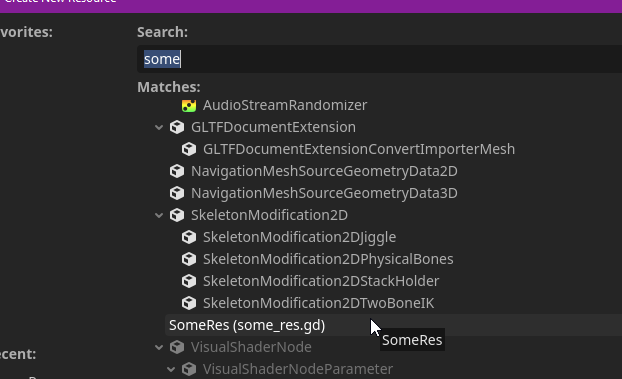
Task: Click the GLTFDocumentExtension cube icon
Action: [x=177, y=127]
